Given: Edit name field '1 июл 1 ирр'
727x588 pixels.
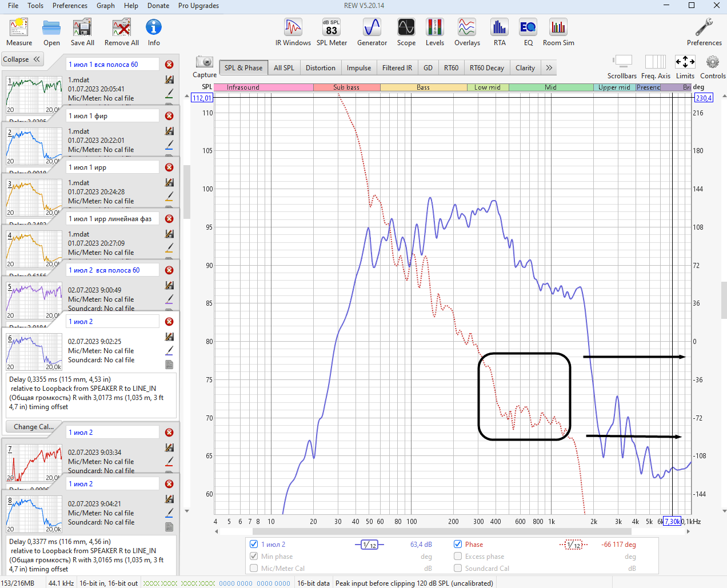Looking at the screenshot, I should tap(113, 167).
